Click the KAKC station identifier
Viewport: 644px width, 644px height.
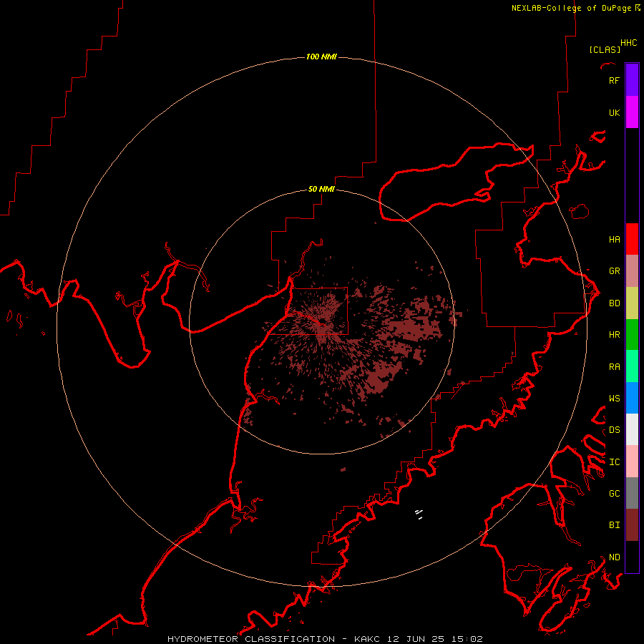coord(367,639)
